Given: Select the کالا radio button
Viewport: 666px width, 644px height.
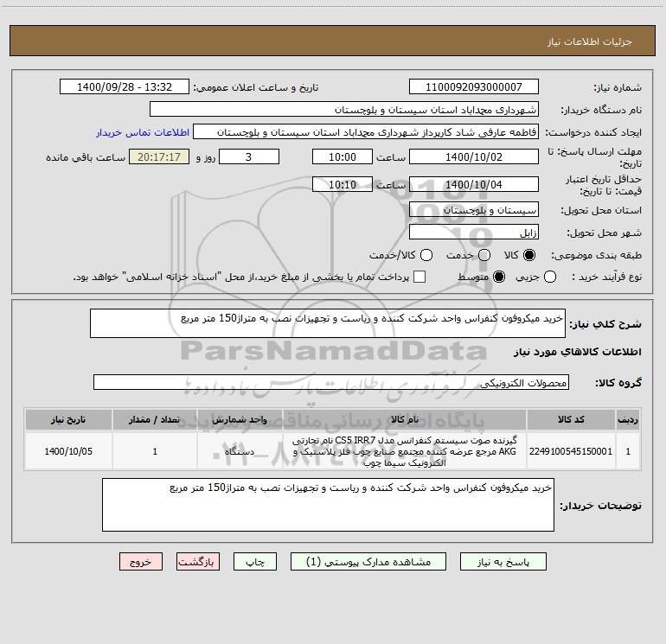Looking at the screenshot, I should [x=529, y=255].
